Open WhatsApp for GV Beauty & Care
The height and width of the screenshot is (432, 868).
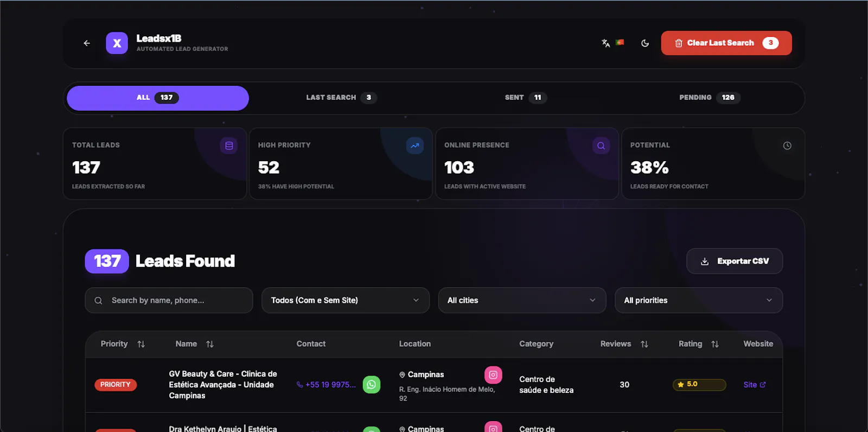tap(372, 385)
